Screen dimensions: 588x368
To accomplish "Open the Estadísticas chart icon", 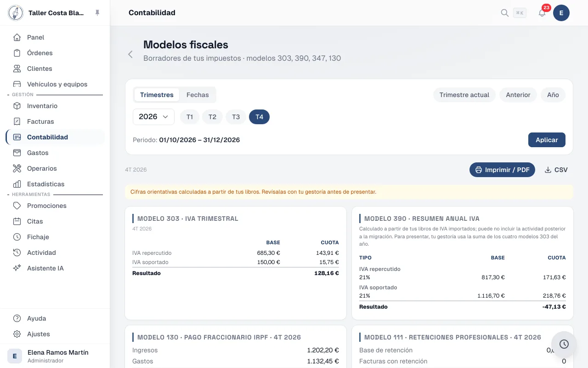I will (x=17, y=184).
